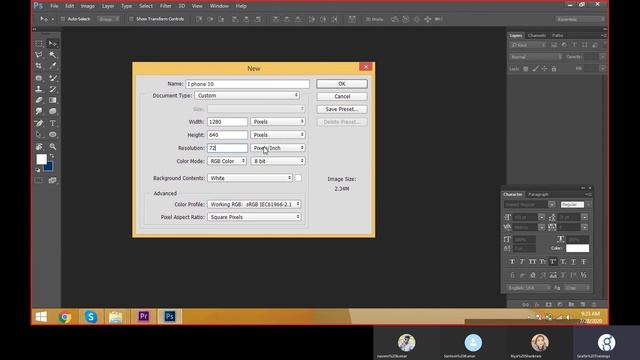Open the Window menu

click(219, 6)
